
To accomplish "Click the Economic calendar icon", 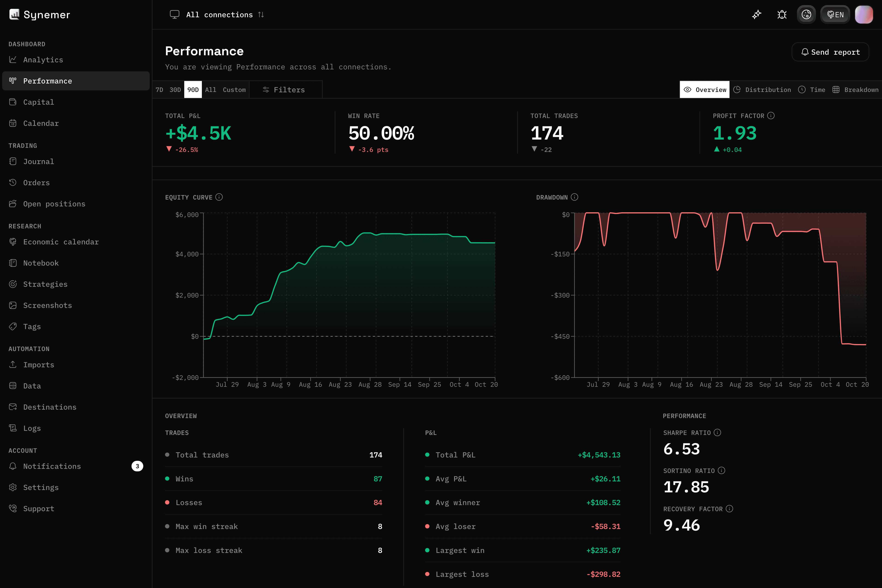I will tap(13, 241).
